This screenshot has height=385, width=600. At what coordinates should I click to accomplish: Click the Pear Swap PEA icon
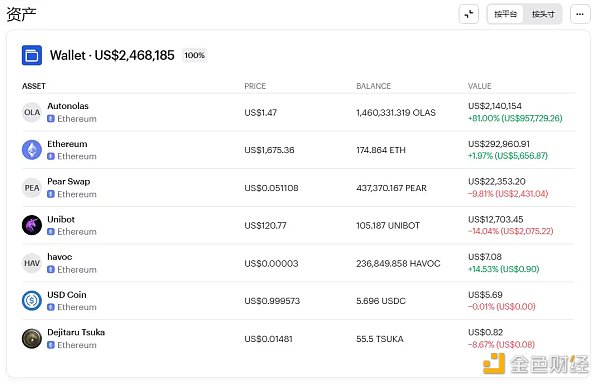[x=32, y=188]
